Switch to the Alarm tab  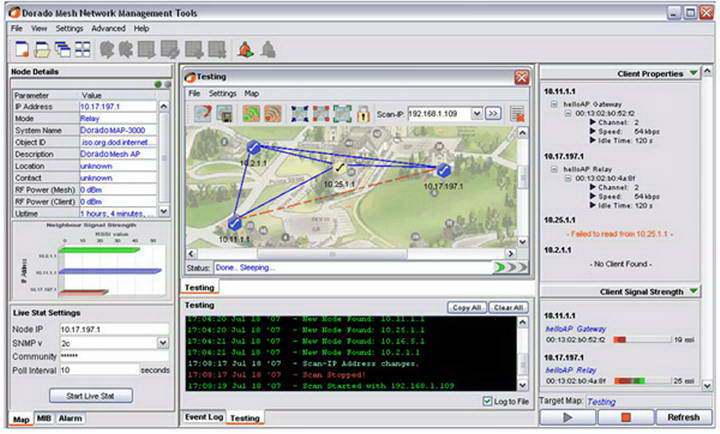point(70,418)
